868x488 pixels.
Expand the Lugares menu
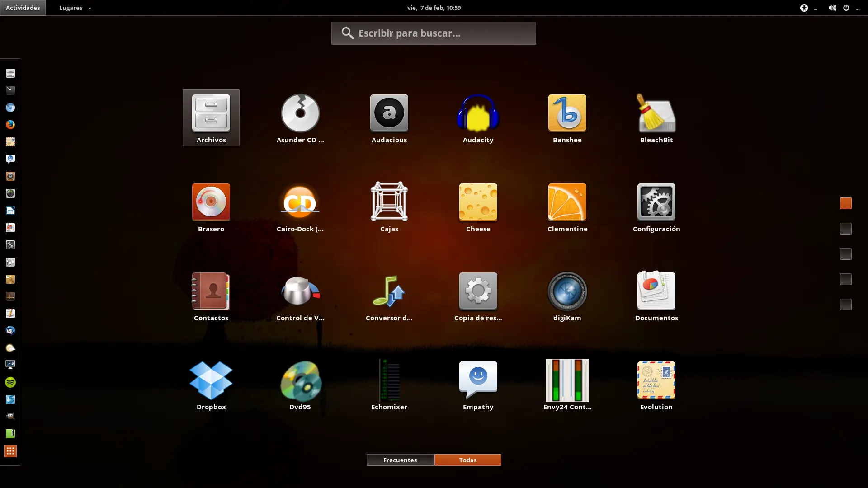pos(75,8)
